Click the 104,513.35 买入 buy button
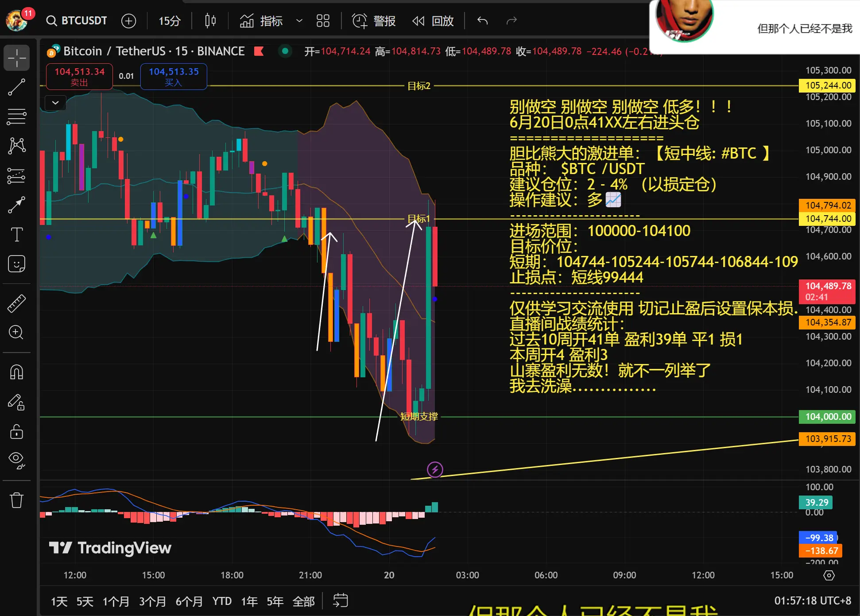This screenshot has width=860, height=616. [174, 77]
